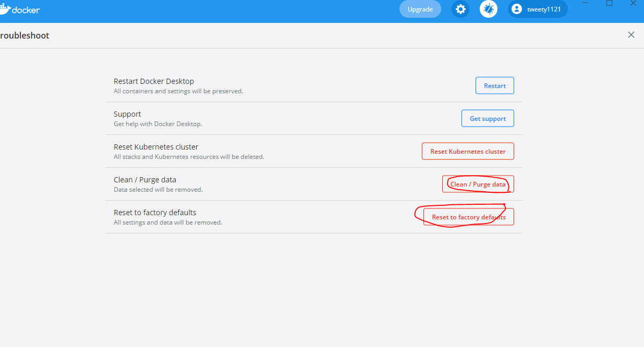Close the Troubleshoot panel

tap(631, 35)
